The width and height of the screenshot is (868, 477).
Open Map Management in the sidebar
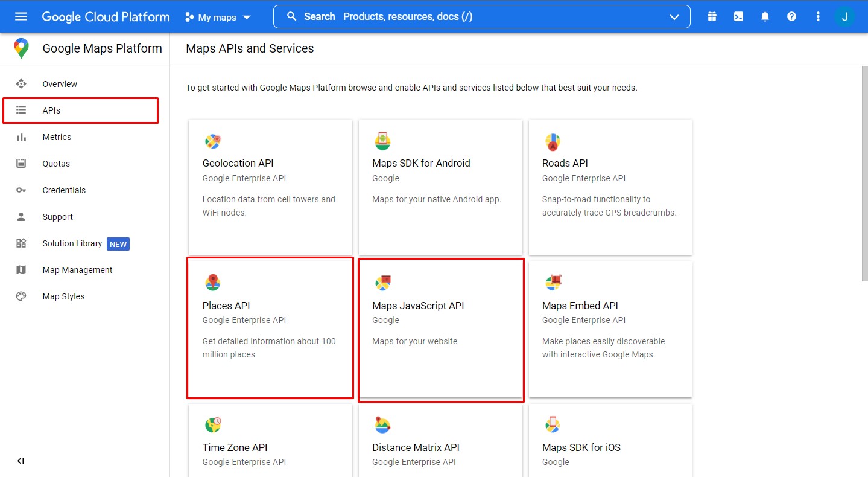77,270
